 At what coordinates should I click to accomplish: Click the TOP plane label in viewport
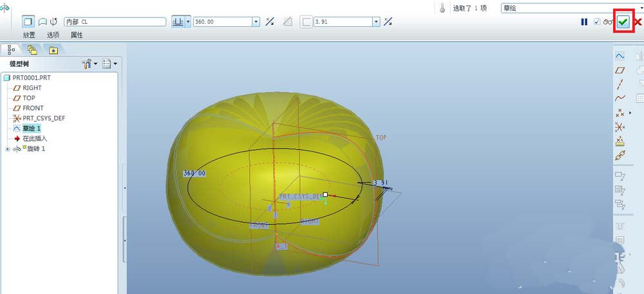click(381, 138)
